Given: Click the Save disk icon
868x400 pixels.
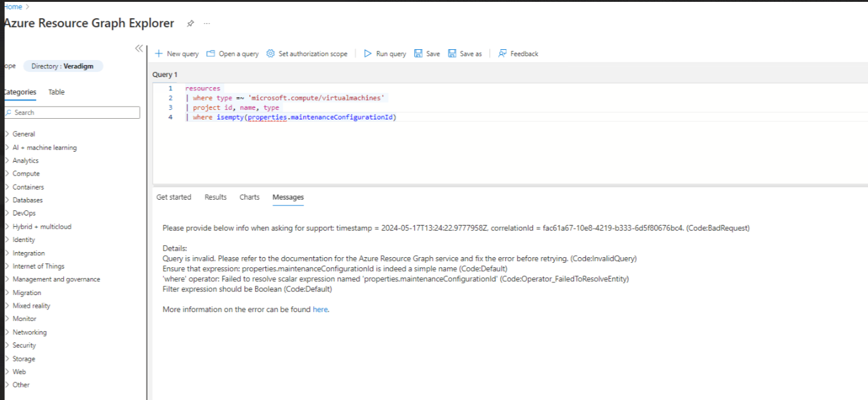Looking at the screenshot, I should (x=418, y=54).
